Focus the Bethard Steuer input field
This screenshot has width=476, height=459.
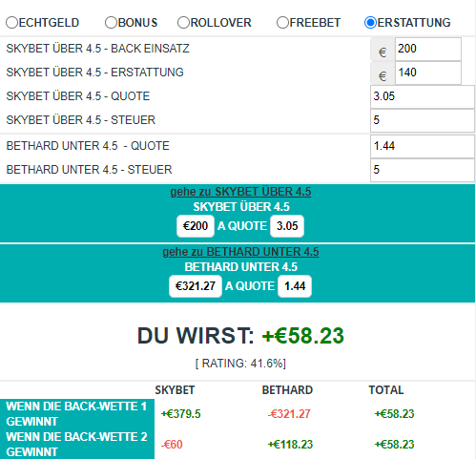coord(423,170)
